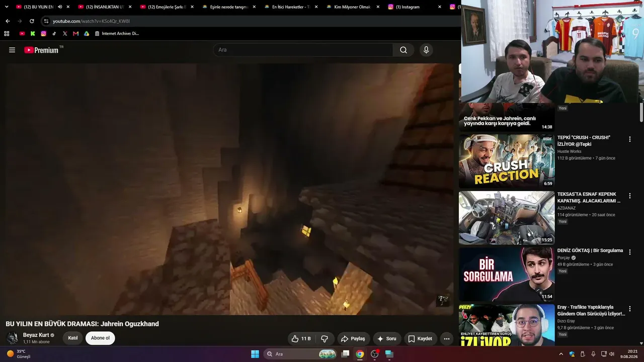Open the Beyaz Kurt channel avatar
Image resolution: width=644 pixels, height=362 pixels.
(13, 338)
